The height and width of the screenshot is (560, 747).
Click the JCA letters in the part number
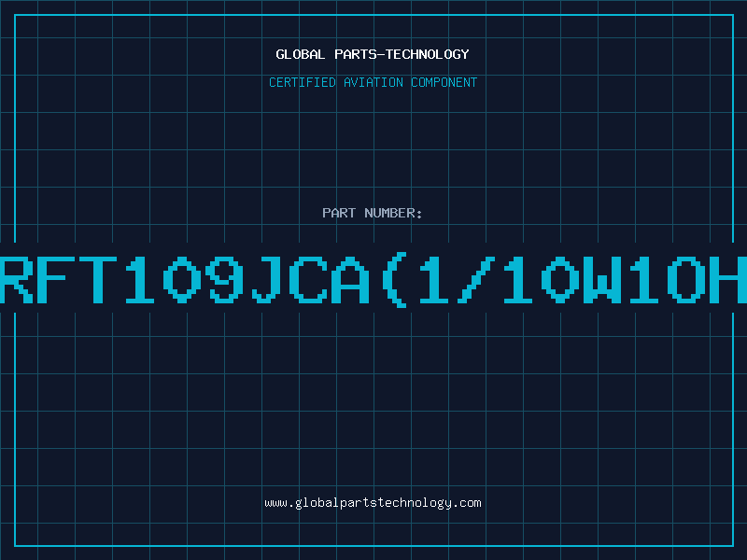[x=311, y=279]
